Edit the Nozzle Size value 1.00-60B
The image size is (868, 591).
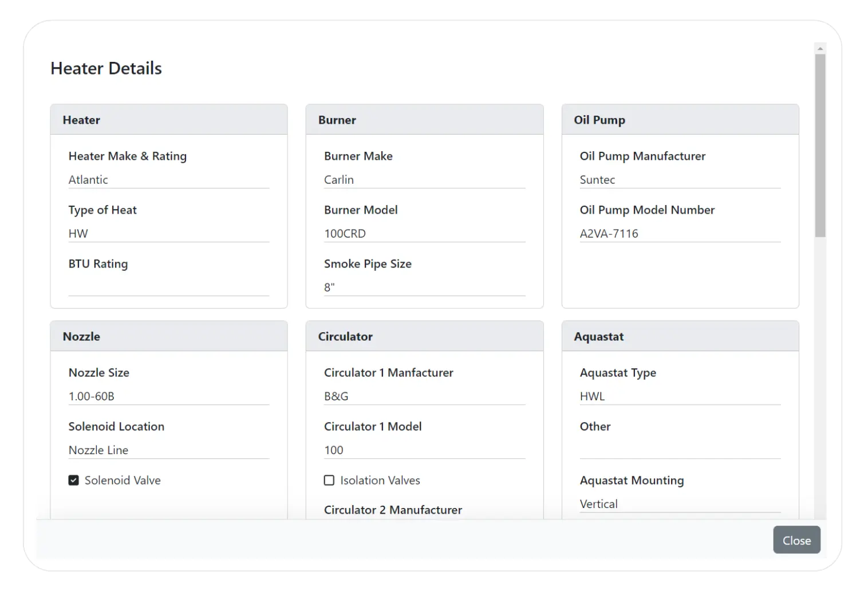[x=169, y=396]
